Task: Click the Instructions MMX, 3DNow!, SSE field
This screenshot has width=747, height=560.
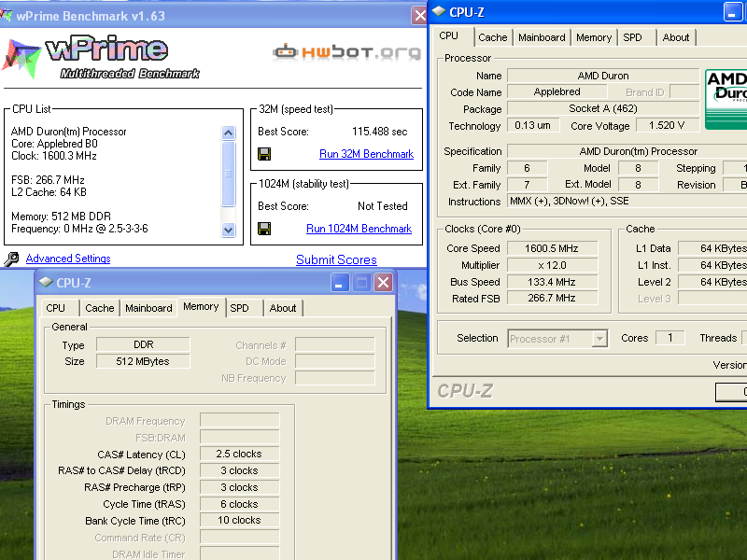Action: click(x=627, y=201)
